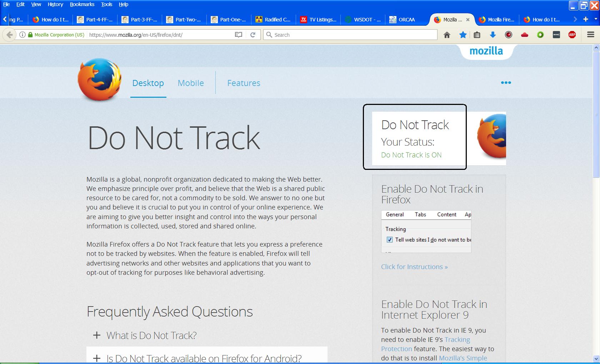
Task: Close the active Mozilla tab
Action: click(468, 20)
